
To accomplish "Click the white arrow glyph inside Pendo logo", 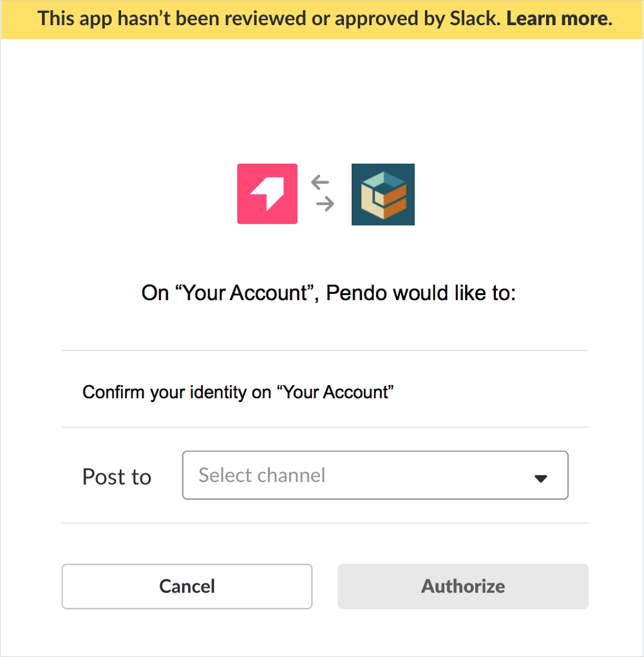I will coord(267,194).
